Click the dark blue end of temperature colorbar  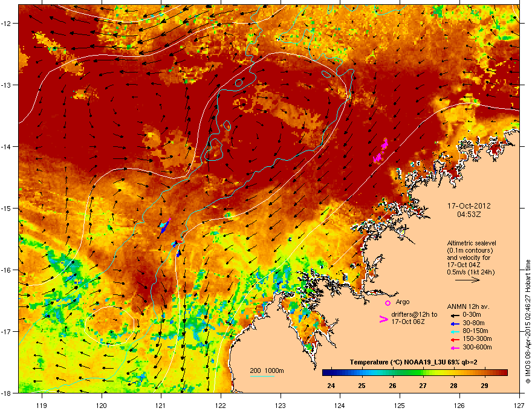pos(327,372)
